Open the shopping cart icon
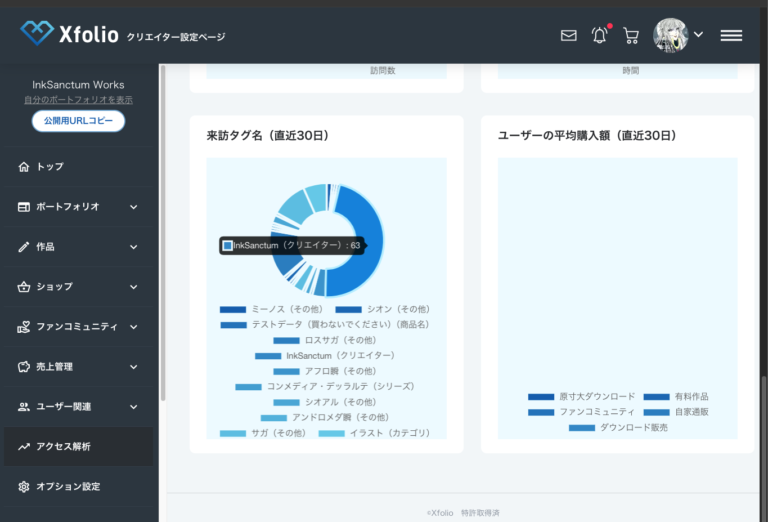Image resolution: width=768 pixels, height=522 pixels. pyautogui.click(x=631, y=35)
